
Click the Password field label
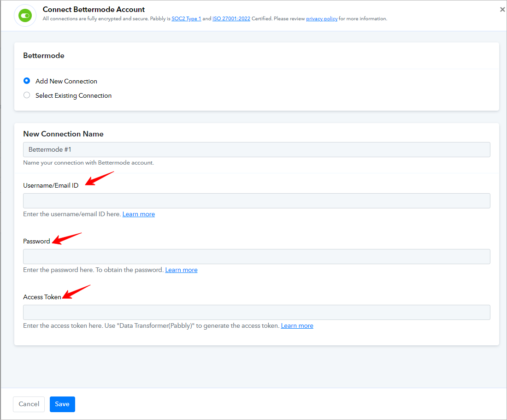36,241
